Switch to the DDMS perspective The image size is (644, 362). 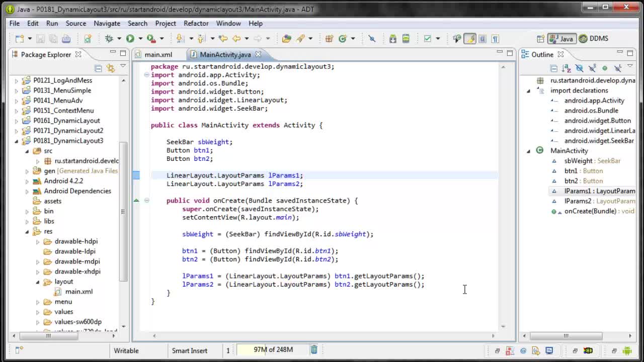point(593,39)
